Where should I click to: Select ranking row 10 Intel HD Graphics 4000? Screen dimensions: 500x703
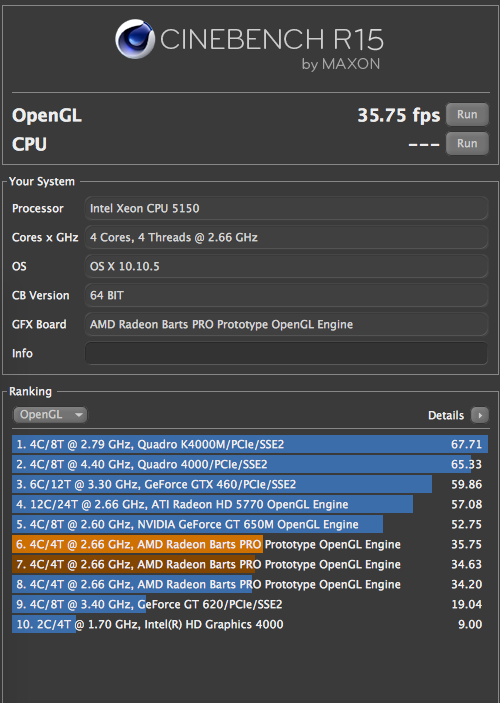tap(250, 624)
